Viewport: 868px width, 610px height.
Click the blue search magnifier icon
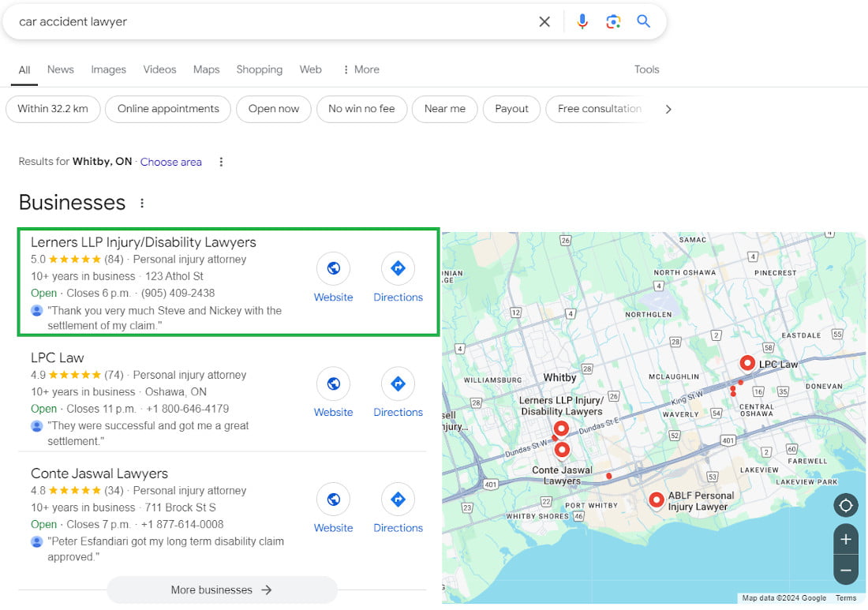pos(644,22)
